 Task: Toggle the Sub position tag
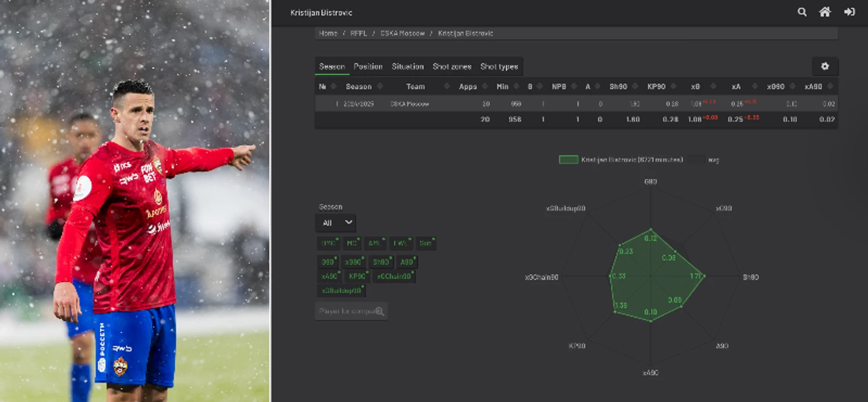tap(426, 243)
